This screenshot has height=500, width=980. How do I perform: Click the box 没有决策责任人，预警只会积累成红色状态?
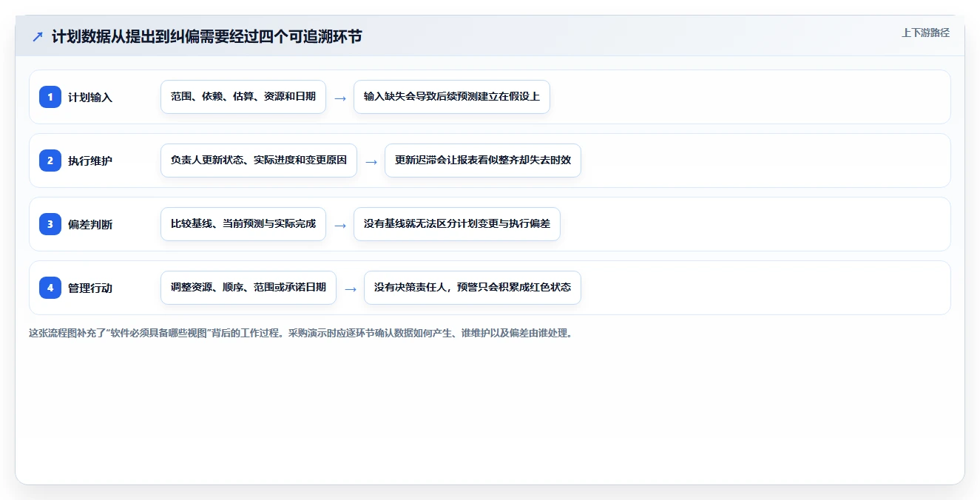click(x=473, y=288)
